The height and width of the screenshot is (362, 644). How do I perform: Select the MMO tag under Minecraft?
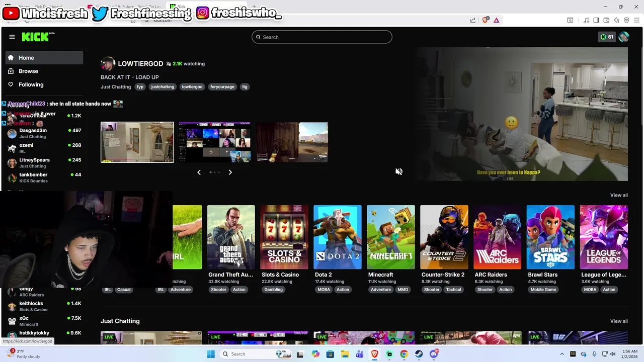[403, 290]
